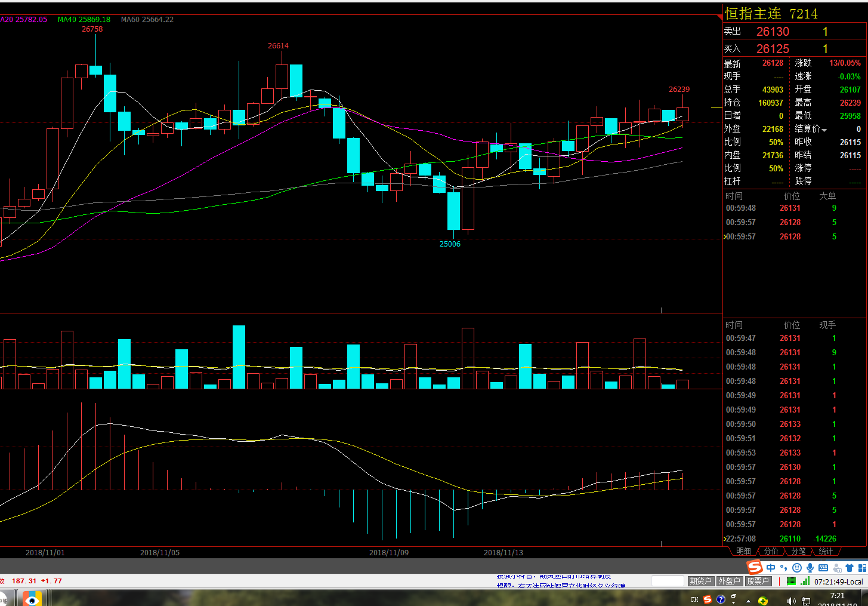Select the 00:59:53 tick row

click(x=794, y=453)
